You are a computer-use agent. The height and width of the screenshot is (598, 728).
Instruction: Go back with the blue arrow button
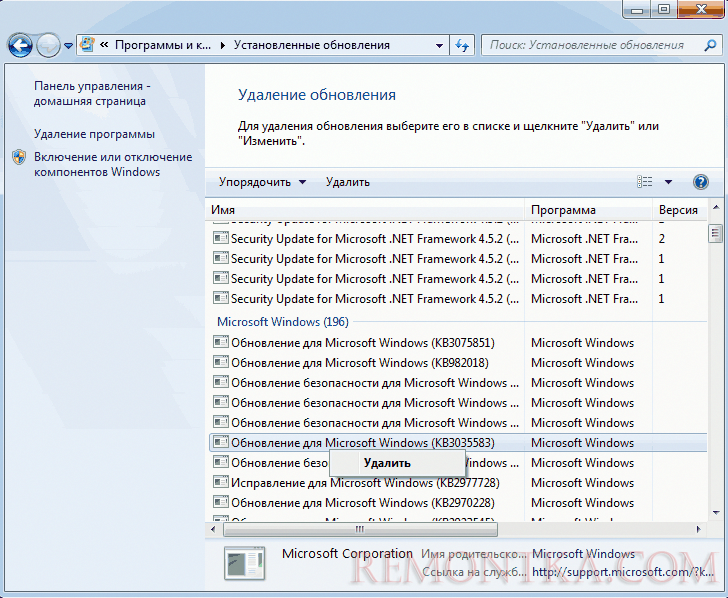pos(20,46)
